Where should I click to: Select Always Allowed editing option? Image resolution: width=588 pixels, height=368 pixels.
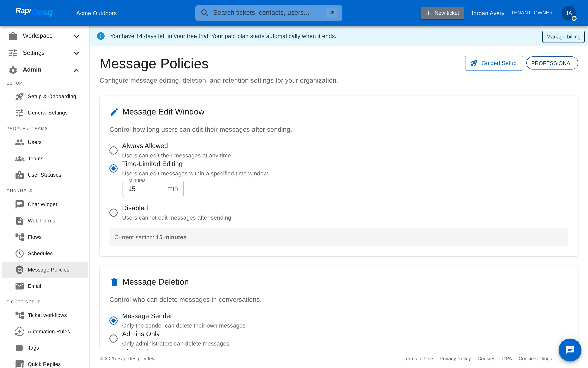114,150
